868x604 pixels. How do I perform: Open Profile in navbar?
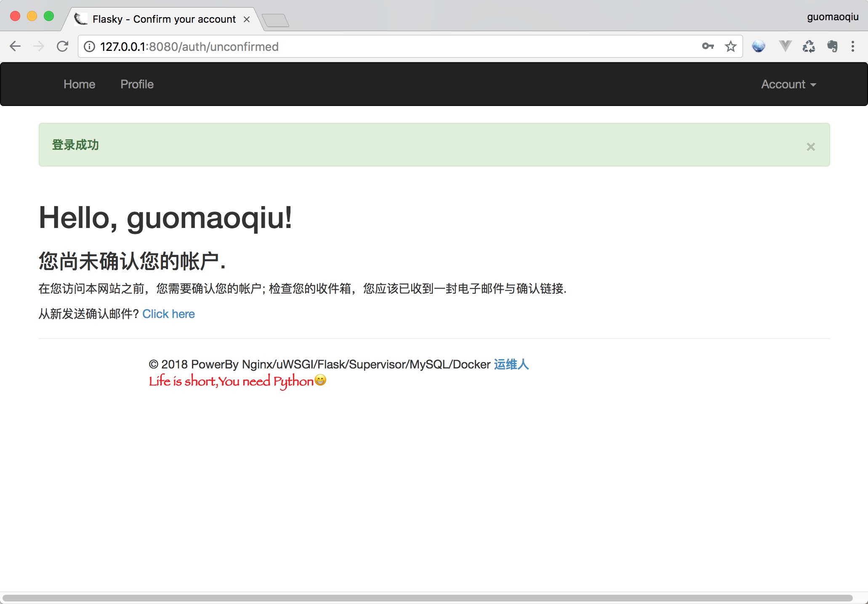click(x=137, y=84)
